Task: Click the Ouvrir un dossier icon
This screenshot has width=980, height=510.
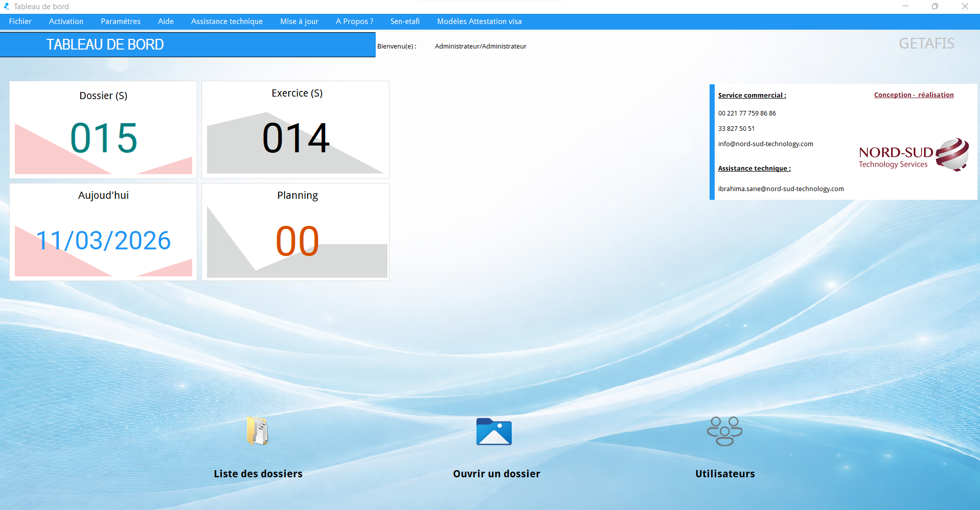Action: (494, 432)
